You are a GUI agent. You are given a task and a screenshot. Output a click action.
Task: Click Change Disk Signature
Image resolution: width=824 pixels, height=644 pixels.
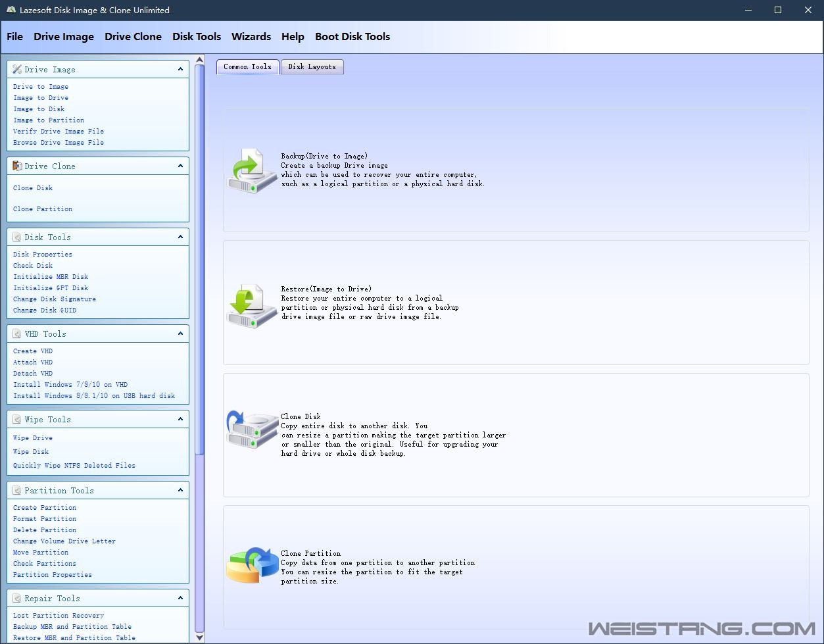pyautogui.click(x=55, y=299)
